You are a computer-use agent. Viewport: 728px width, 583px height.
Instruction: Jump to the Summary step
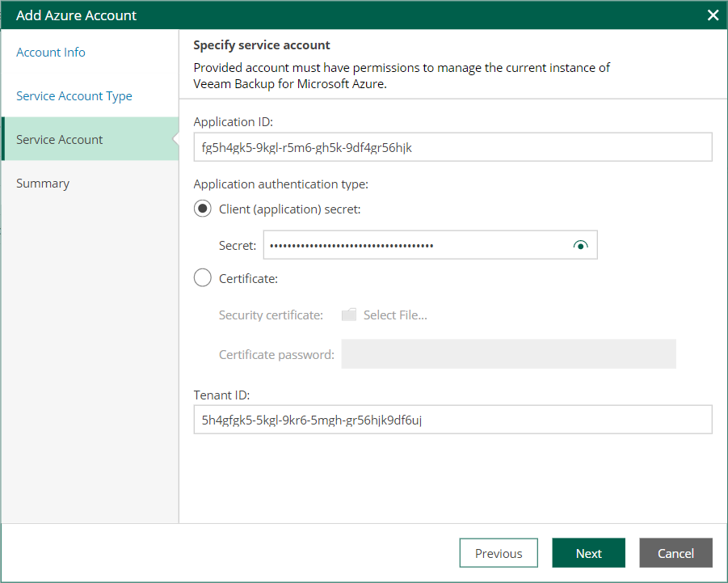click(43, 184)
